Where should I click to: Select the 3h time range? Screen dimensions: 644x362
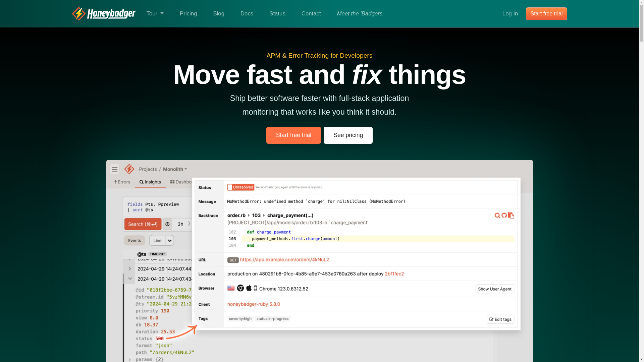pos(180,224)
